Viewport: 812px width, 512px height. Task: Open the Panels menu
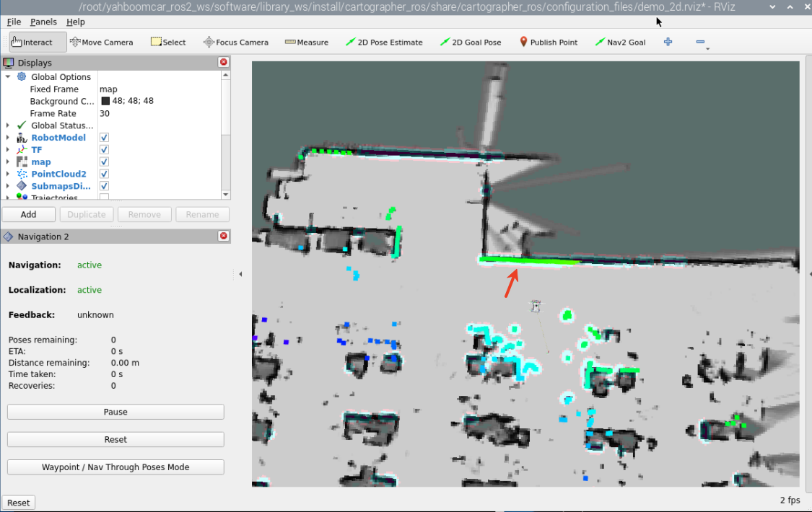point(43,22)
